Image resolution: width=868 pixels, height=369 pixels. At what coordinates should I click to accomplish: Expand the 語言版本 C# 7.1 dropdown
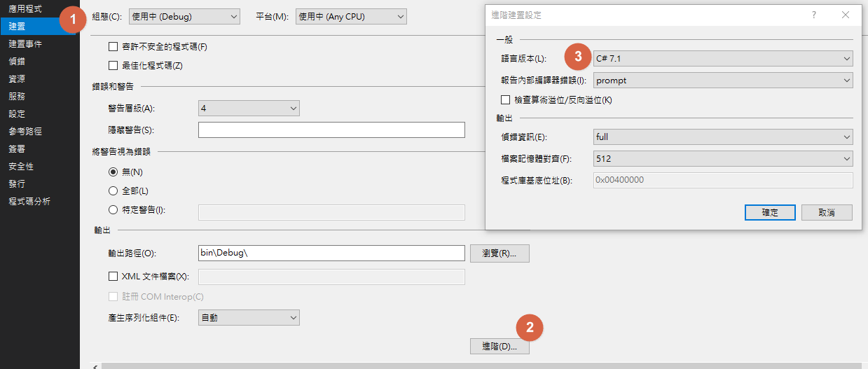(x=722, y=59)
